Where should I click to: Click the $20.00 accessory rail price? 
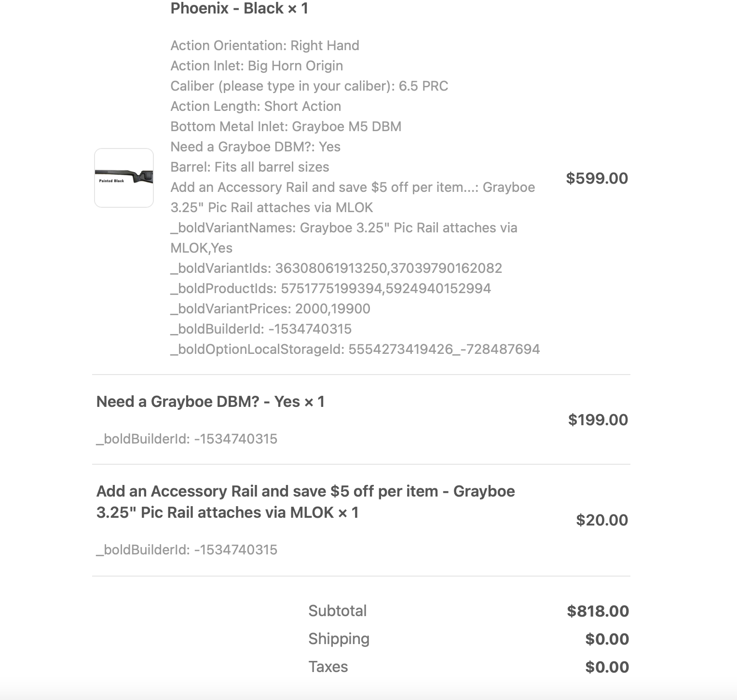click(x=602, y=520)
